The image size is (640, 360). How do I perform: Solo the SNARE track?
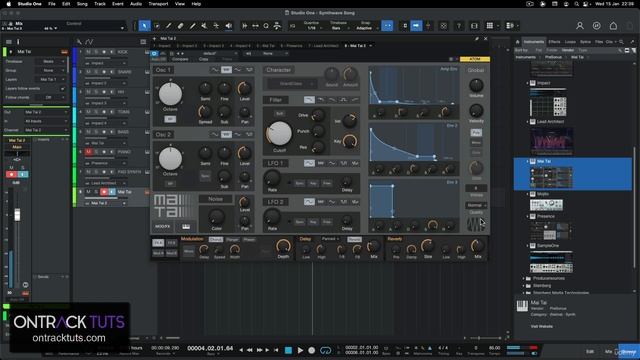(x=96, y=72)
